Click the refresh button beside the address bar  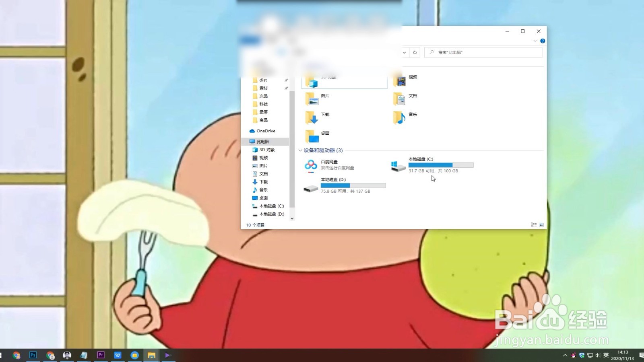pyautogui.click(x=415, y=52)
